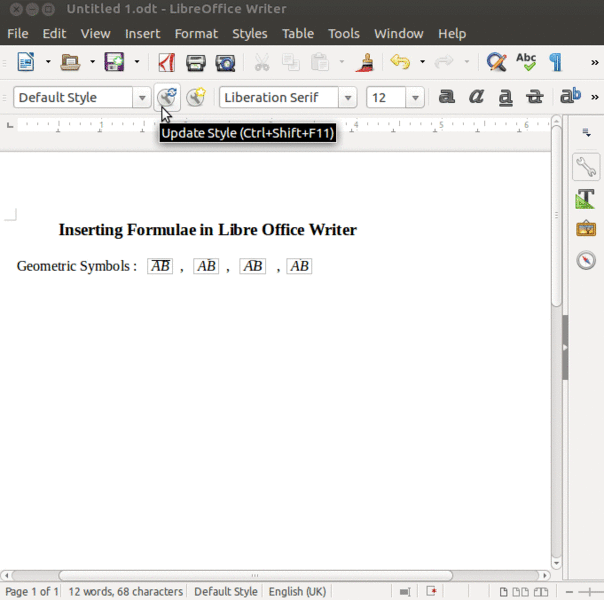Viewport: 604px width, 600px height.
Task: Click the Save document icon
Action: pos(114,62)
